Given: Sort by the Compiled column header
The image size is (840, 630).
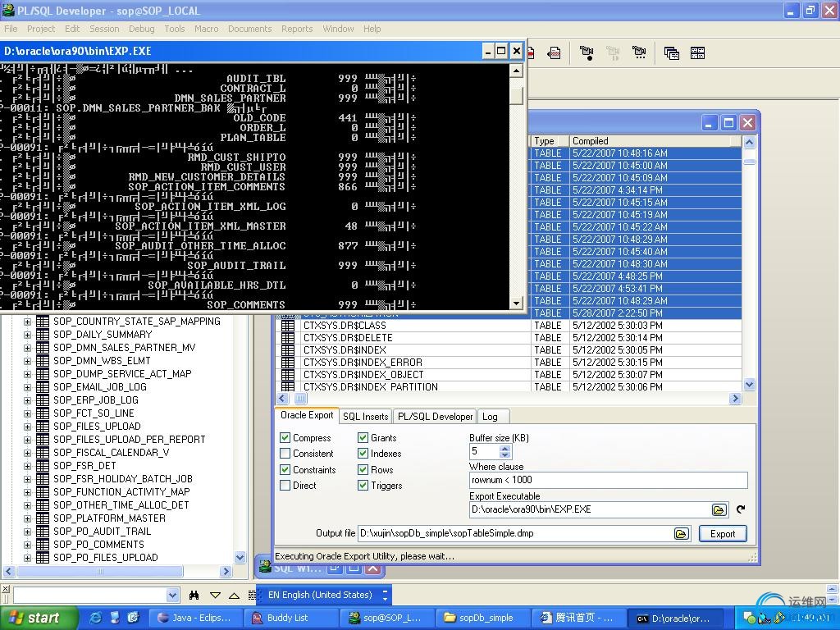Looking at the screenshot, I should 655,141.
